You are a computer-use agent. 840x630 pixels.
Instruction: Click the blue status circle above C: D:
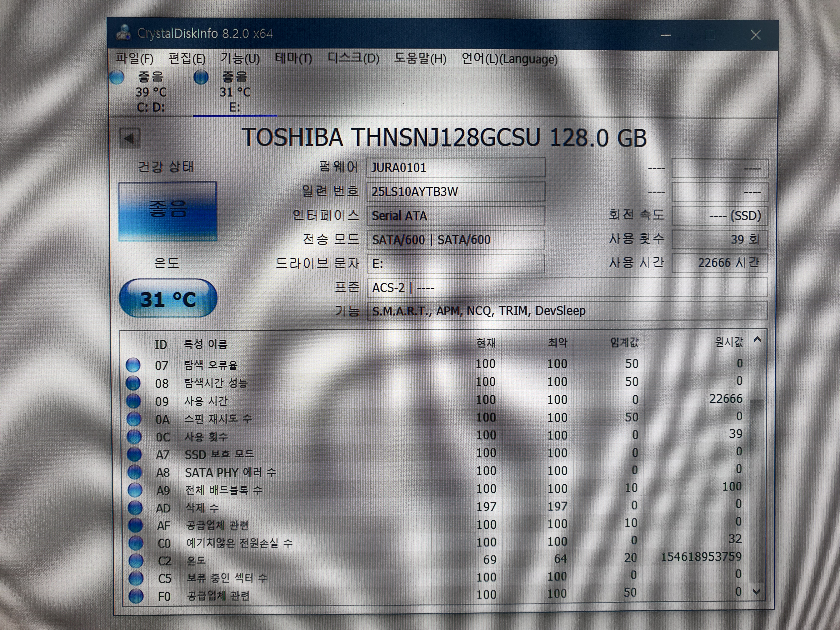(117, 77)
